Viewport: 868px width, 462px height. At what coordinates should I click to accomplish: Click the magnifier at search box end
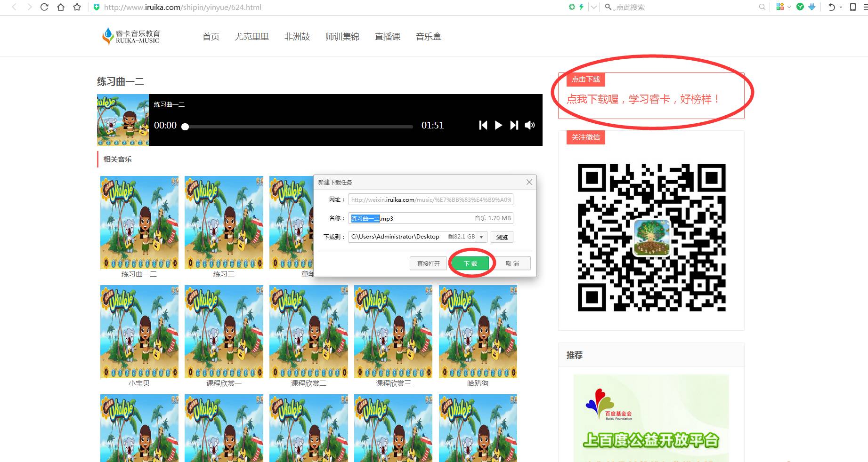click(762, 7)
